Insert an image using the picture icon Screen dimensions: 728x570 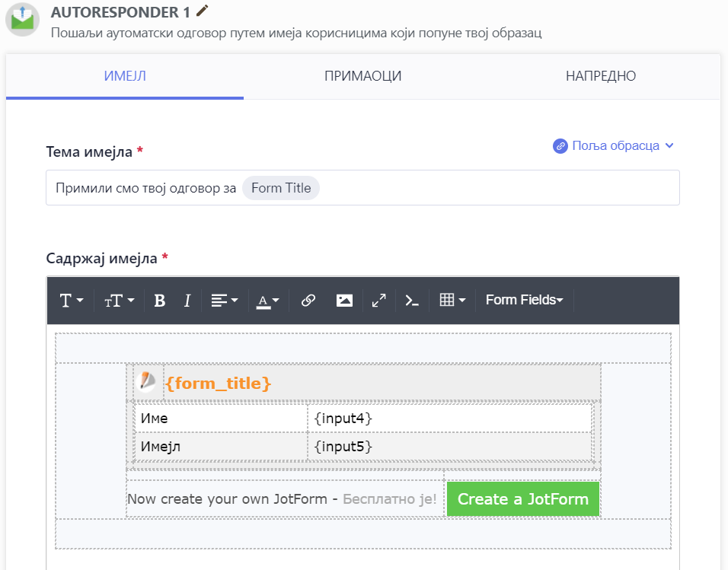(344, 301)
